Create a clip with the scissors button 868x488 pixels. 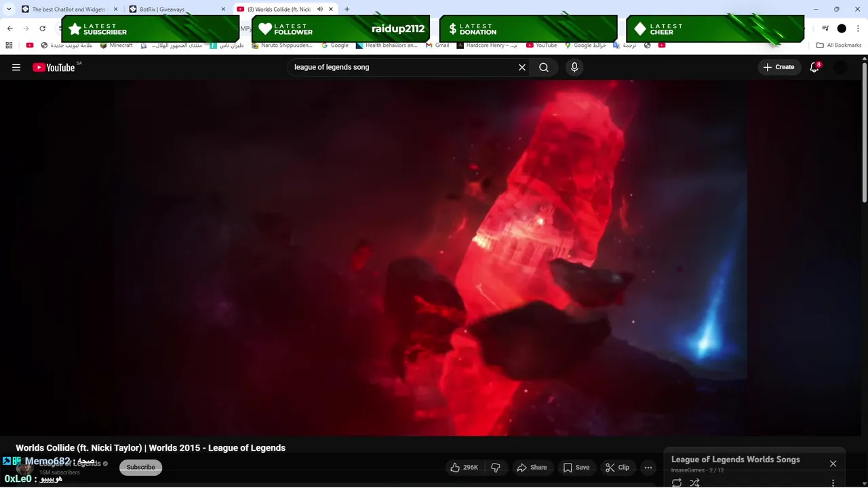click(617, 468)
